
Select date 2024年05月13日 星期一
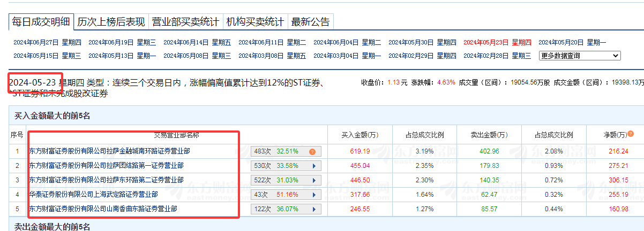point(122,56)
